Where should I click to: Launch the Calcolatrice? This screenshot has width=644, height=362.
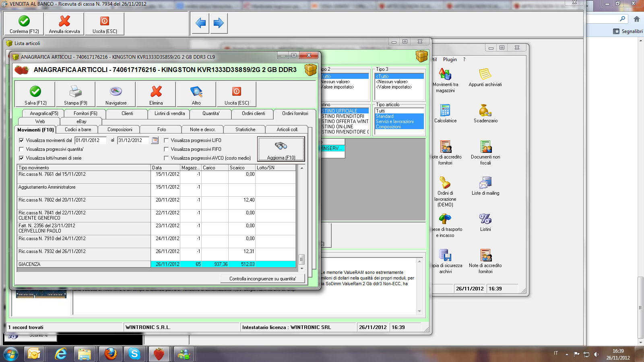(x=445, y=114)
